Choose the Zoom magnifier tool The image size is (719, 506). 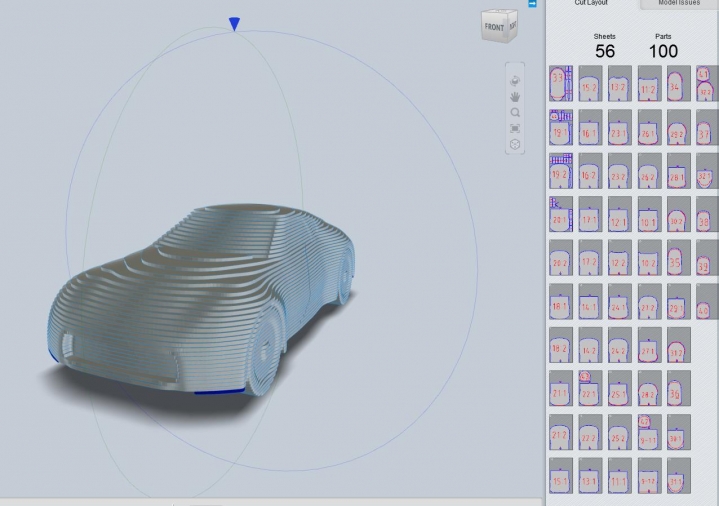coord(515,112)
